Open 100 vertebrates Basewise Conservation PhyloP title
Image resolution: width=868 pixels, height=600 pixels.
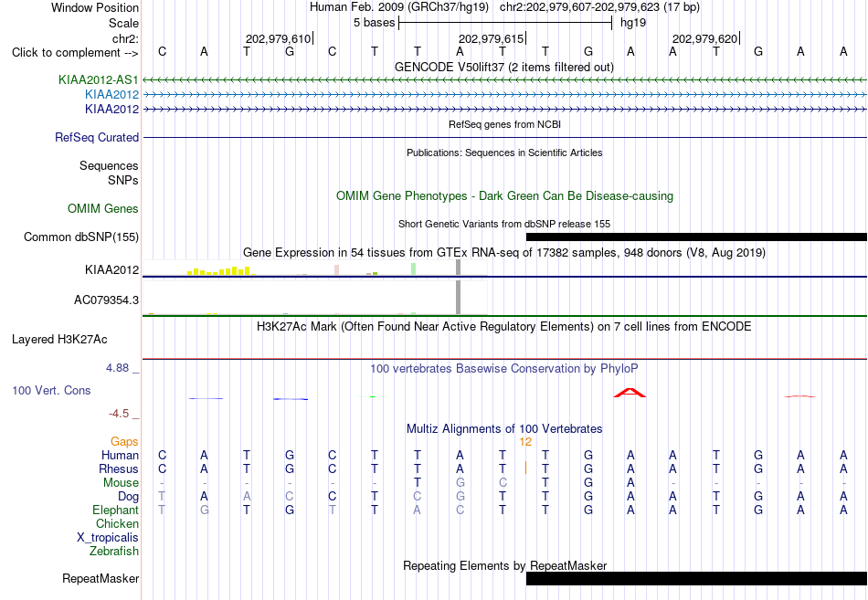coord(504,369)
